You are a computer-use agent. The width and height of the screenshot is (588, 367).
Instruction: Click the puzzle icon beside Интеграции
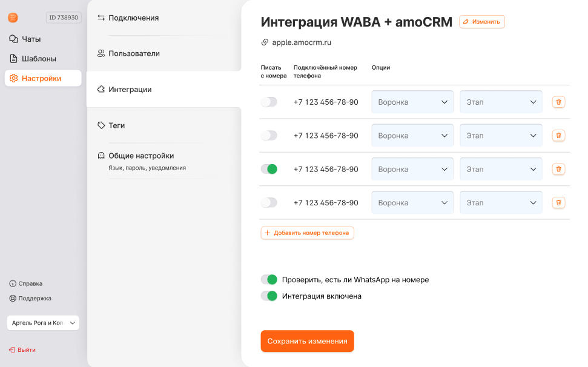(x=101, y=89)
